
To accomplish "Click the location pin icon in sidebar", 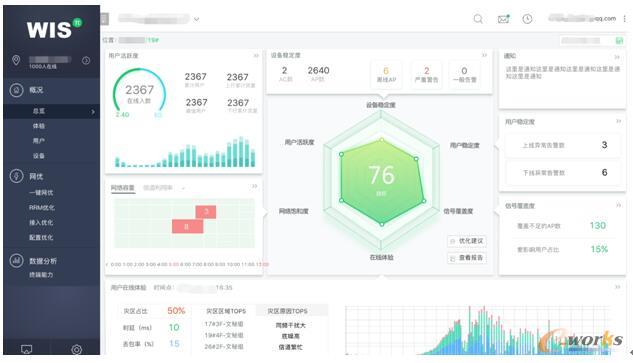I will tap(16, 60).
